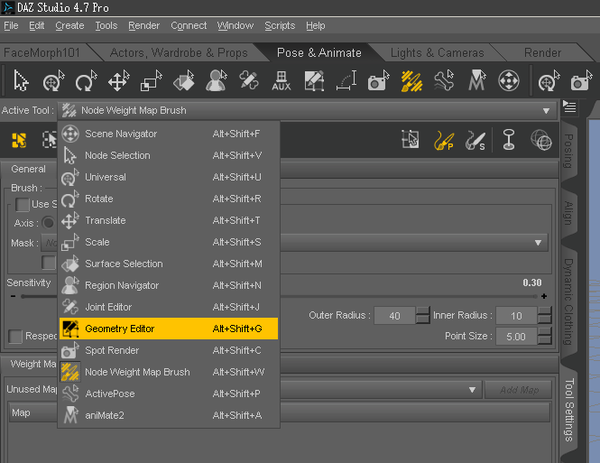Click the dashed cursor-selection icon left of the tool list

click(x=49, y=140)
